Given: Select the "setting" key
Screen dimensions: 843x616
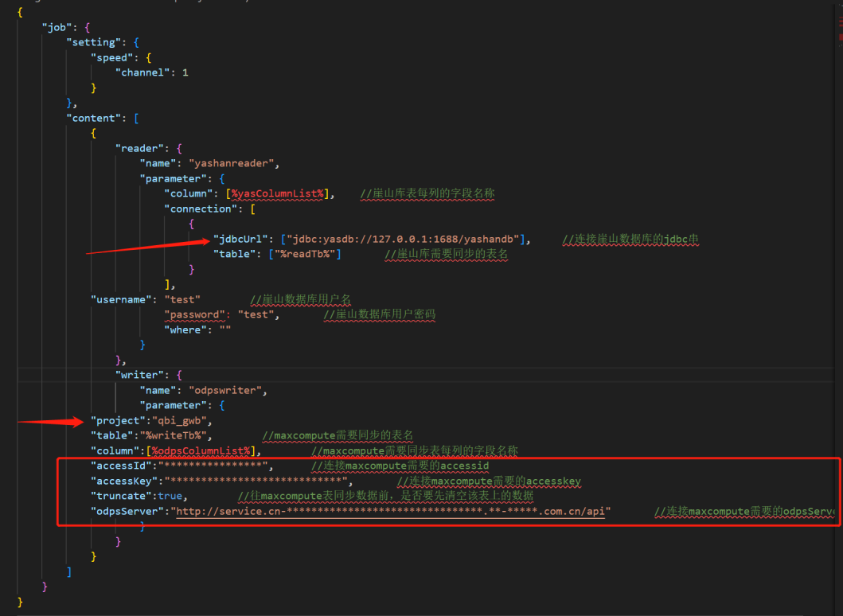Looking at the screenshot, I should pyautogui.click(x=97, y=42).
